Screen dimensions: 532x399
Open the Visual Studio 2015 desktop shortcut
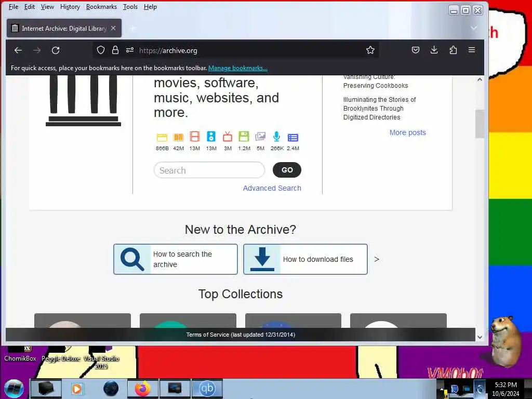(x=101, y=358)
